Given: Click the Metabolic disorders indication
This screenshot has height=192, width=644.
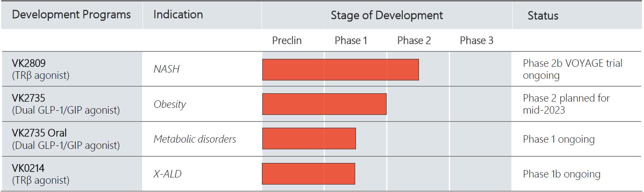Looking at the screenshot, I should point(195,139).
